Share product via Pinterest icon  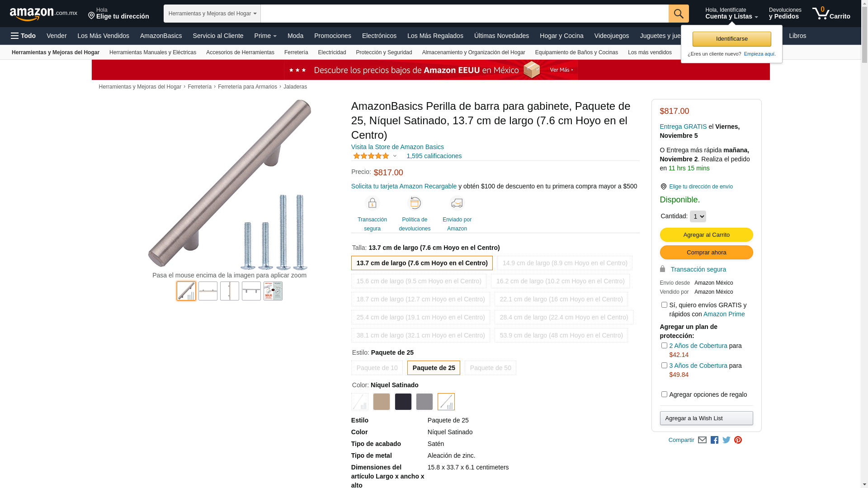coord(738,440)
